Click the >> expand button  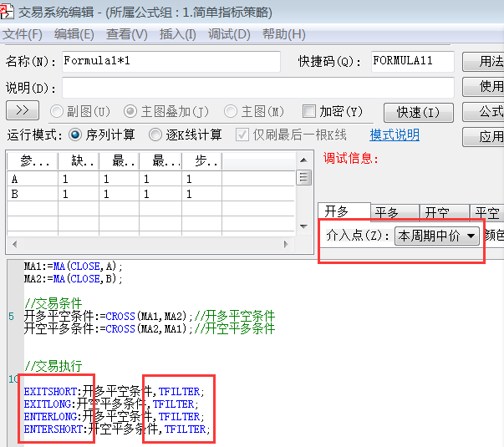pos(23,110)
